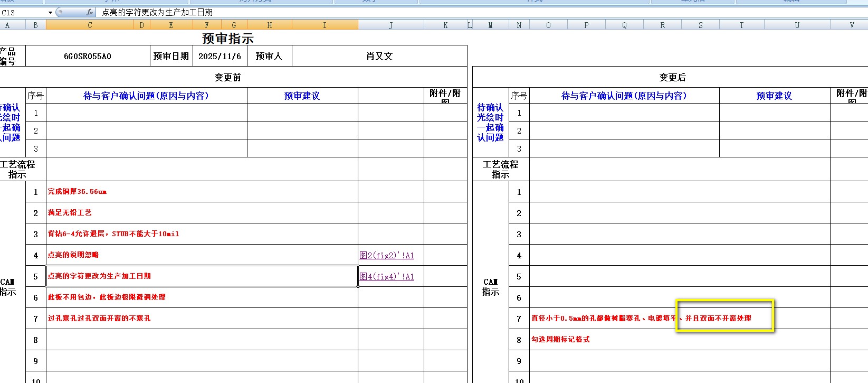
Task: Select column header H
Action: 269,25
